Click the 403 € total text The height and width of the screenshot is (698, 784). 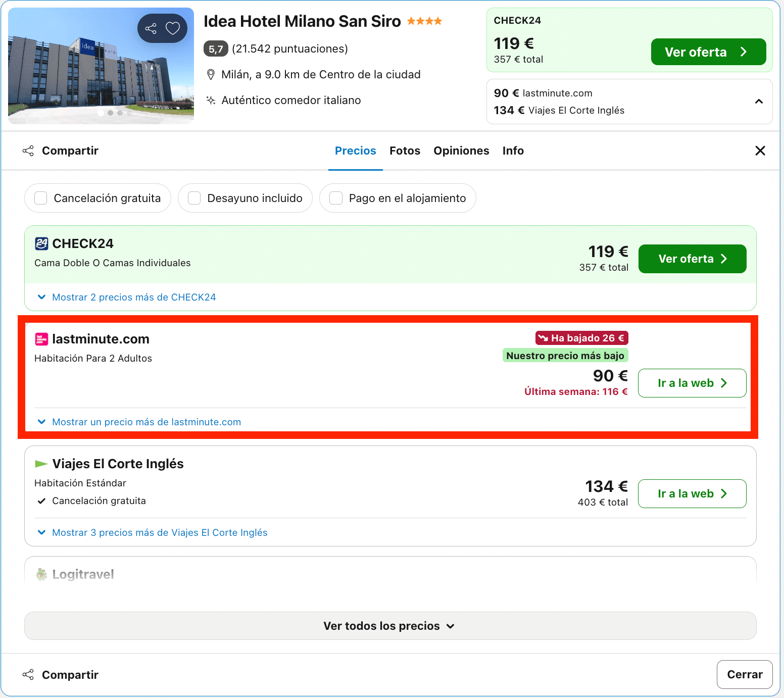coord(603,502)
